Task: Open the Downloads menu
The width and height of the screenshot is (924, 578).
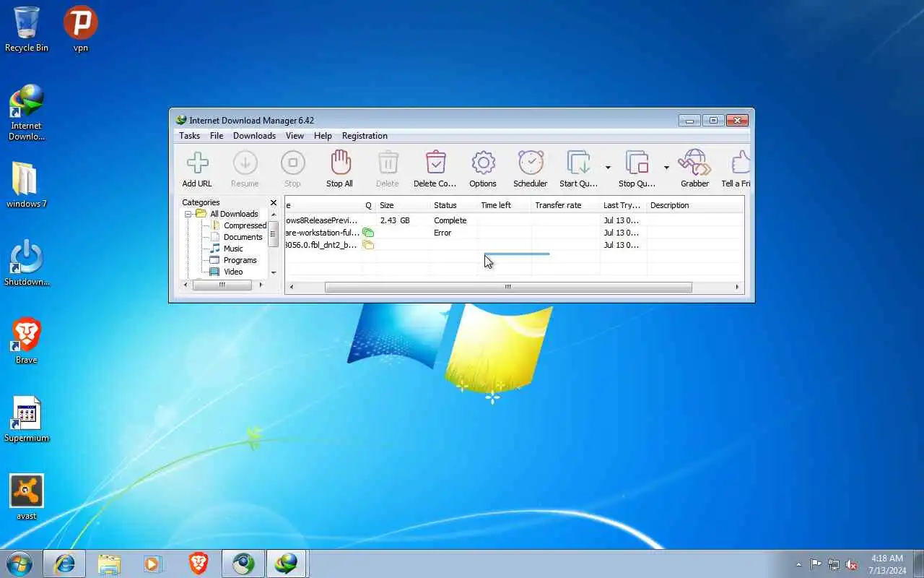Action: 254,136
